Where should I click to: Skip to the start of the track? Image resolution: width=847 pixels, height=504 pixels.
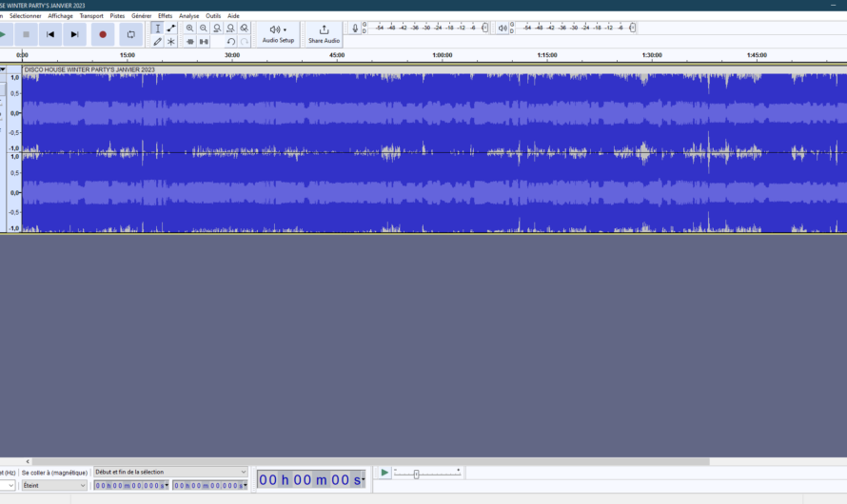coord(50,34)
